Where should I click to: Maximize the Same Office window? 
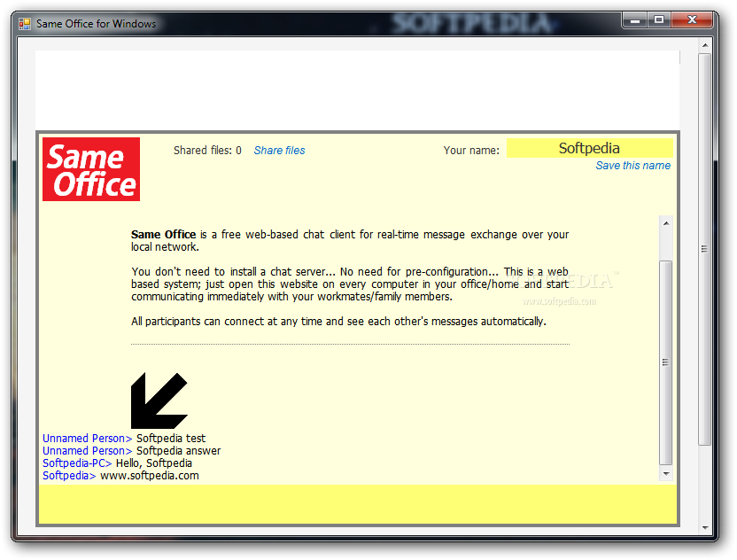click(659, 20)
